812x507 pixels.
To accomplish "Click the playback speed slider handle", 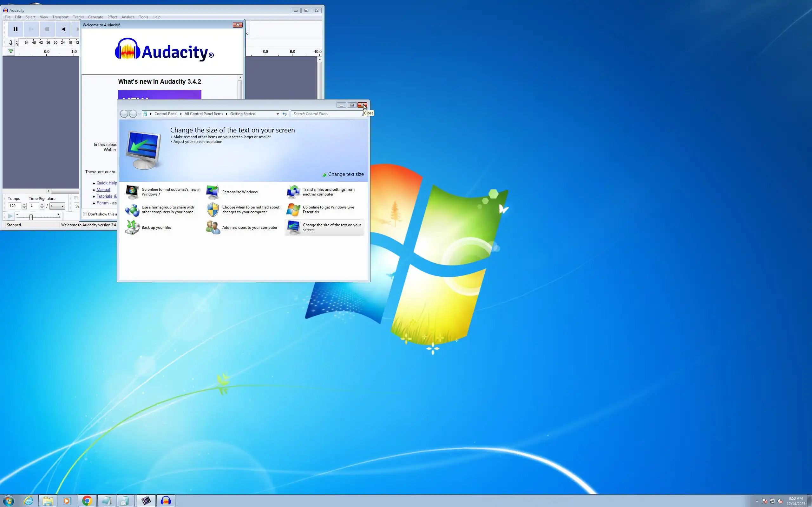I will (31, 217).
